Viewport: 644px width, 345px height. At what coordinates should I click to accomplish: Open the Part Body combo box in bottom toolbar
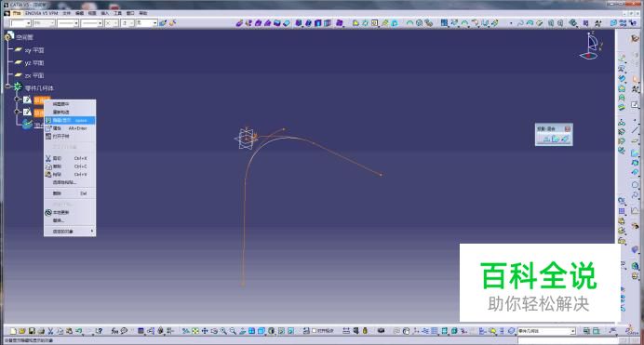tap(546, 331)
